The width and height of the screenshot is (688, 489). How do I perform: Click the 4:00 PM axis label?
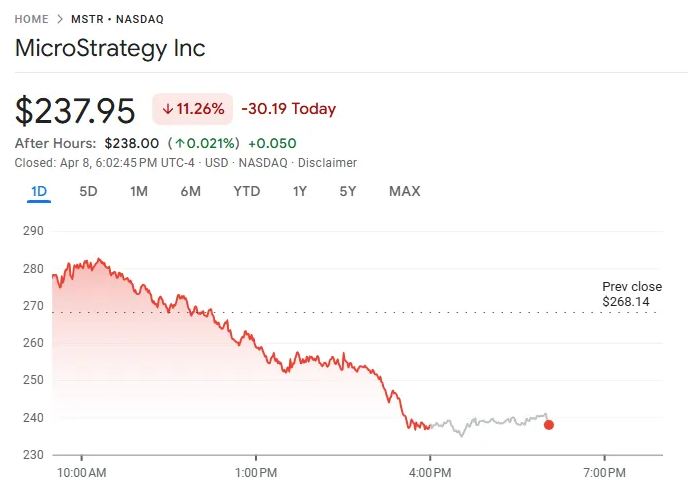coord(429,472)
